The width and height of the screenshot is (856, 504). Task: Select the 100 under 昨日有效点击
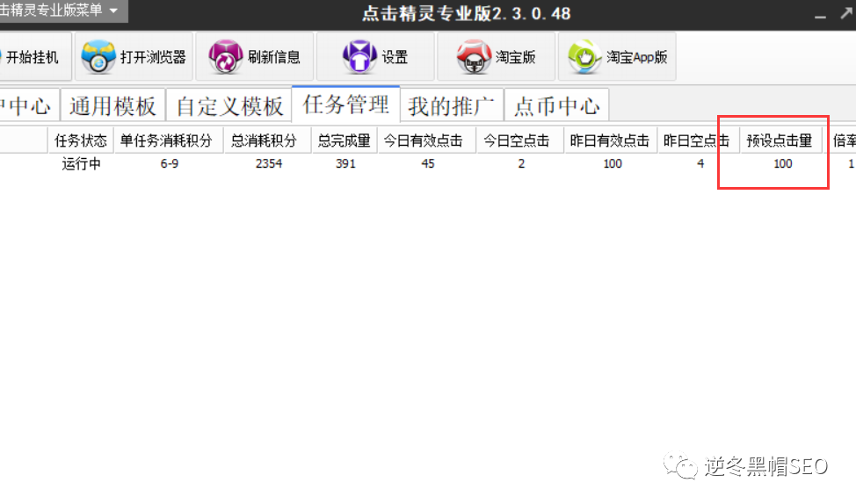[613, 163]
